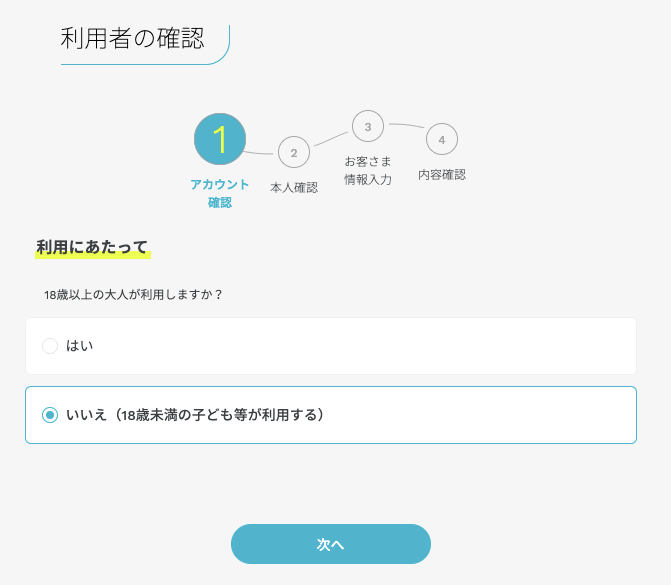Click the 本人確認 step label
Screen dimensions: 671x585
pyautogui.click(x=294, y=187)
